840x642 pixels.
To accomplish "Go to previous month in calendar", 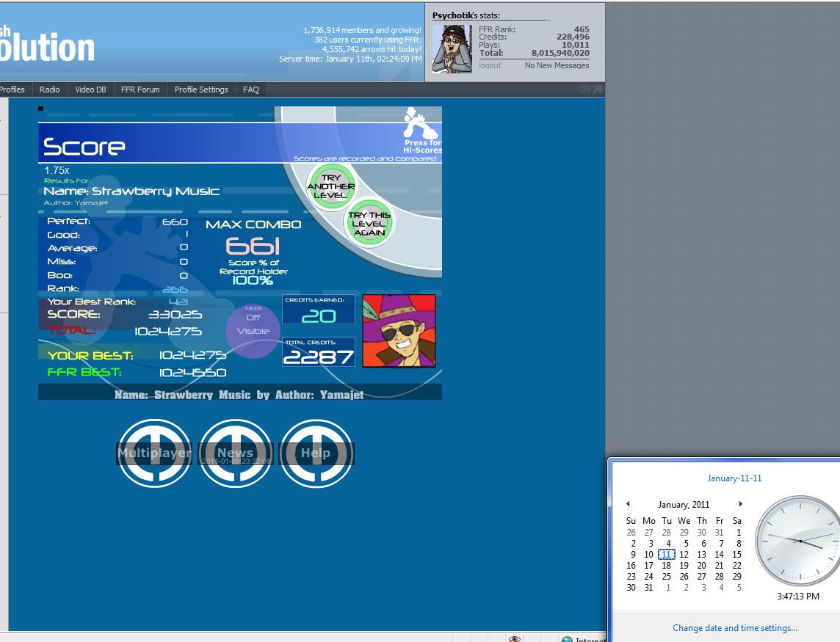I will pos(628,504).
